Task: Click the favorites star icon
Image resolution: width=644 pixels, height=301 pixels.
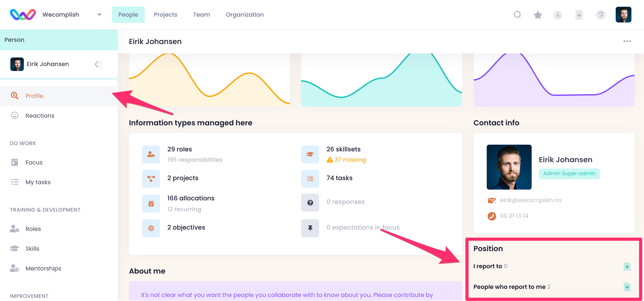Action: 538,15
